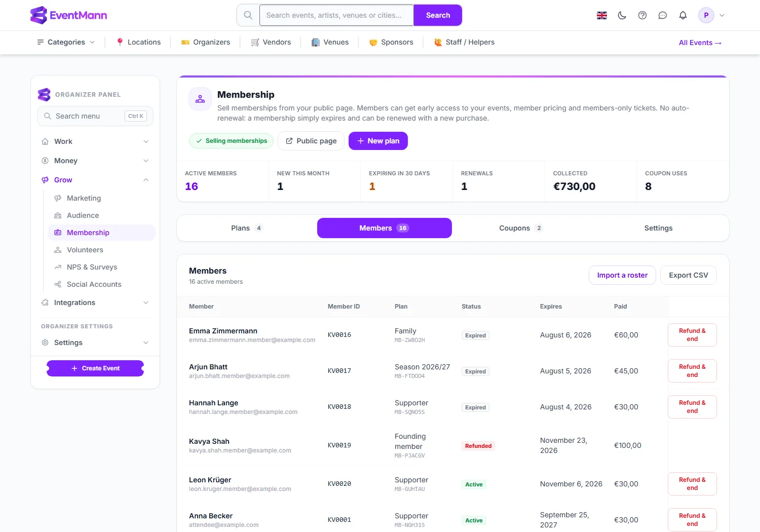This screenshot has height=532, width=760.
Task: Open the notifications bell
Action: [683, 15]
